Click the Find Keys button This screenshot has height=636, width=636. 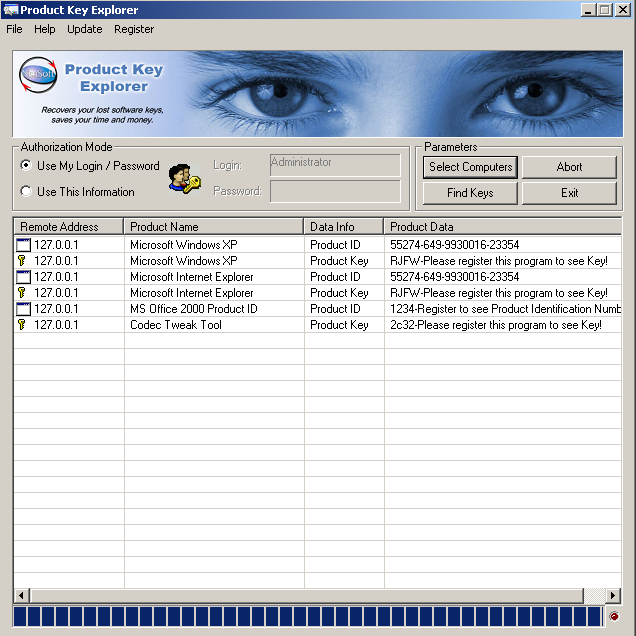tap(470, 193)
